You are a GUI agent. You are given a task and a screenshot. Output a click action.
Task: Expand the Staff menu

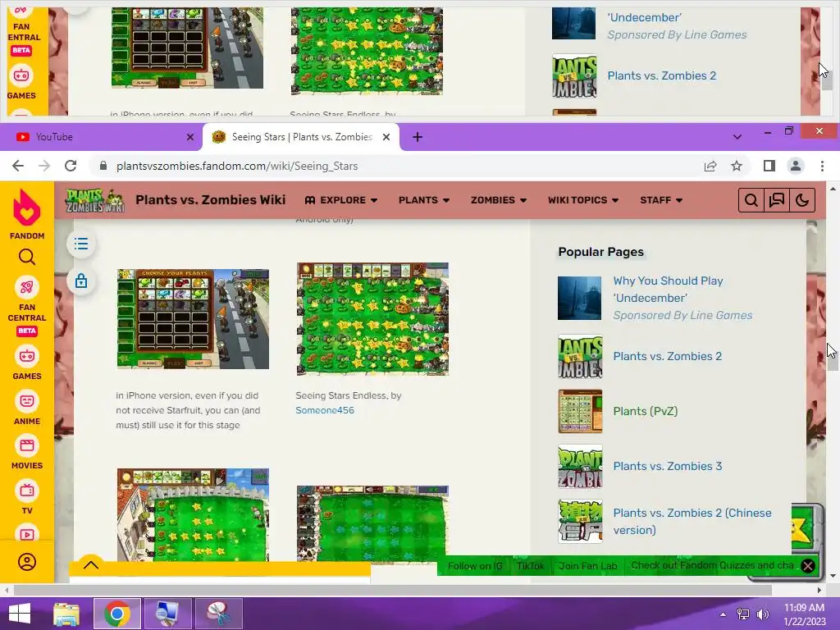661,200
